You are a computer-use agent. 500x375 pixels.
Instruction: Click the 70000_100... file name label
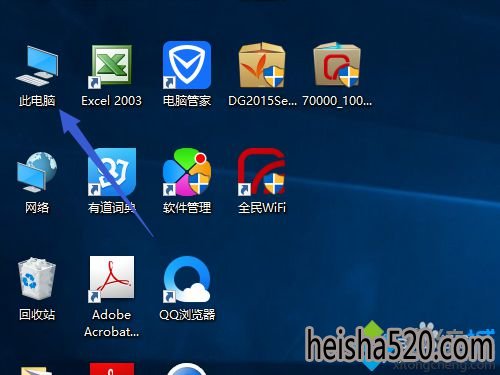coord(337,101)
